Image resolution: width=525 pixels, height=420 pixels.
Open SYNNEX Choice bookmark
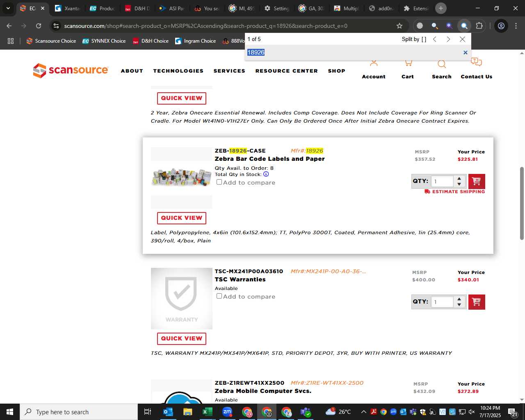coord(104,41)
